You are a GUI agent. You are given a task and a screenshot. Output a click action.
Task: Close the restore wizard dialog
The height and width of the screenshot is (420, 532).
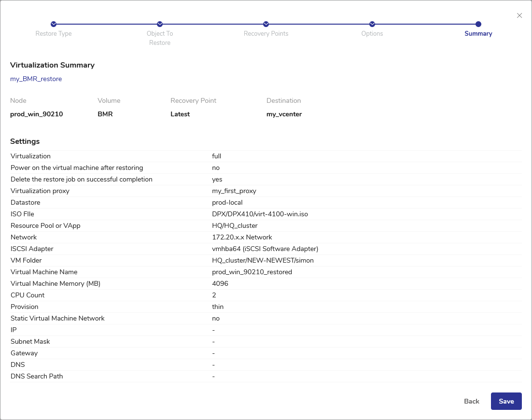[x=519, y=15]
